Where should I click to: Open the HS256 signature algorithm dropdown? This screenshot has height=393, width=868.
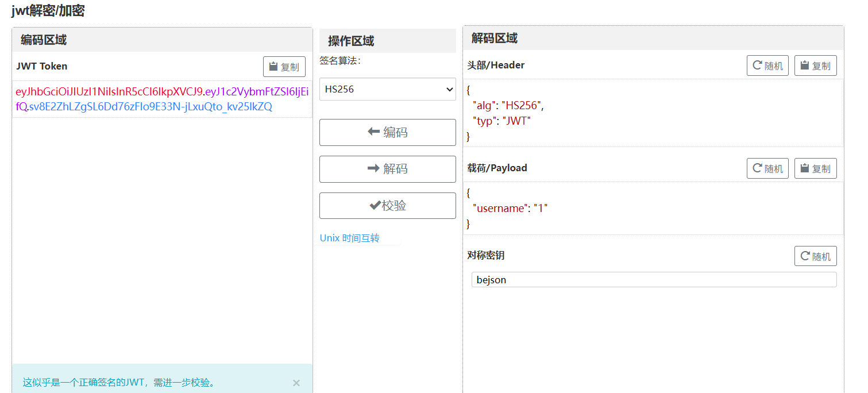387,89
